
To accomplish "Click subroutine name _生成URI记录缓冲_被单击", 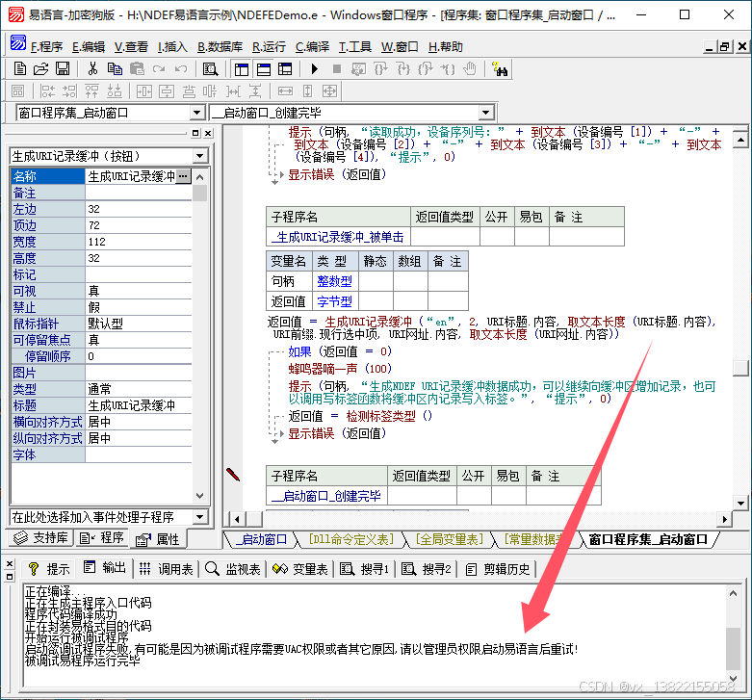I will coord(337,237).
